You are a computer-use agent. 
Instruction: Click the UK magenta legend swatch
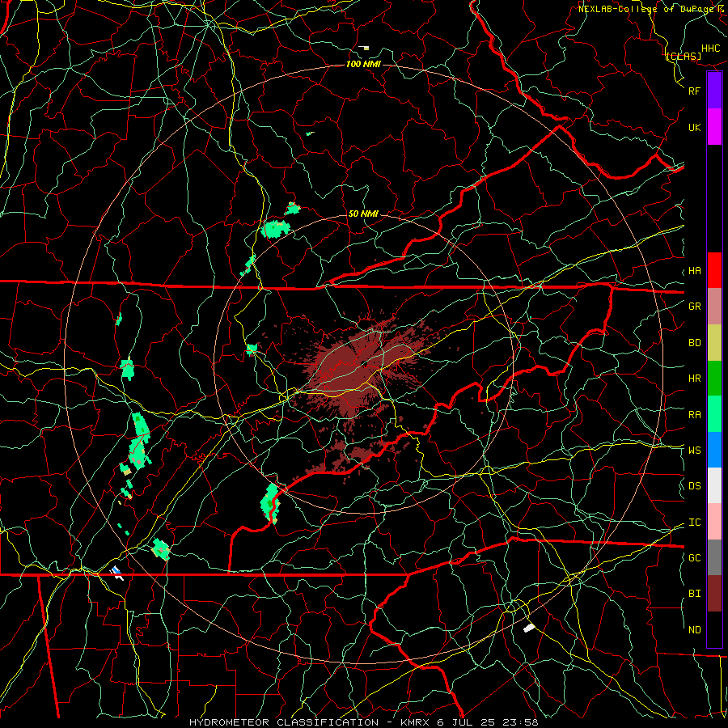(714, 127)
